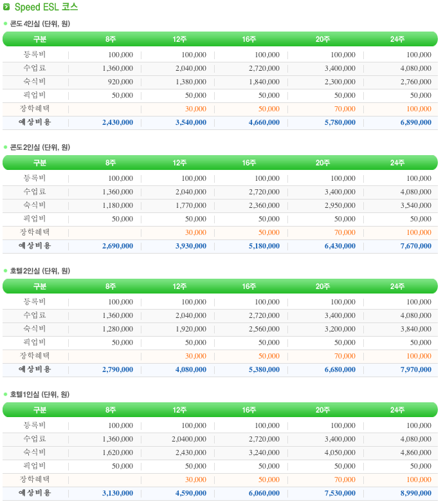Click the green bullet next to 콘도 4인실
The width and height of the screenshot is (443, 504).
tap(5, 23)
